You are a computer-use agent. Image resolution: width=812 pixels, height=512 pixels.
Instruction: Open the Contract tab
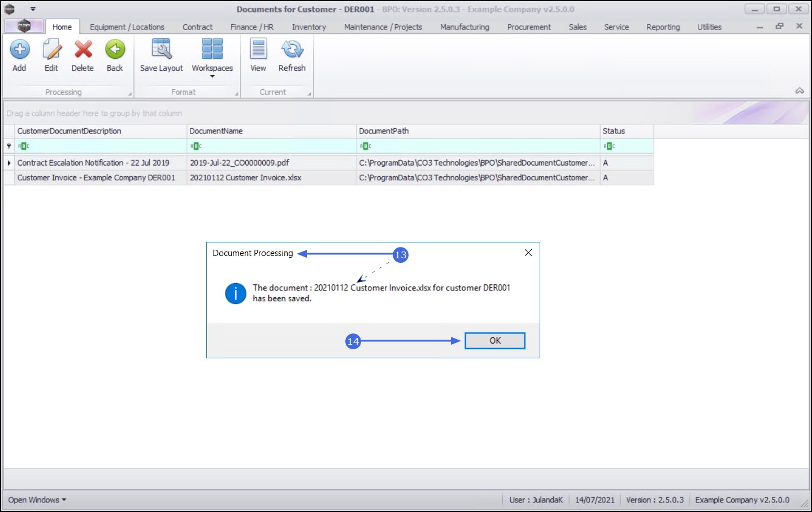[198, 27]
